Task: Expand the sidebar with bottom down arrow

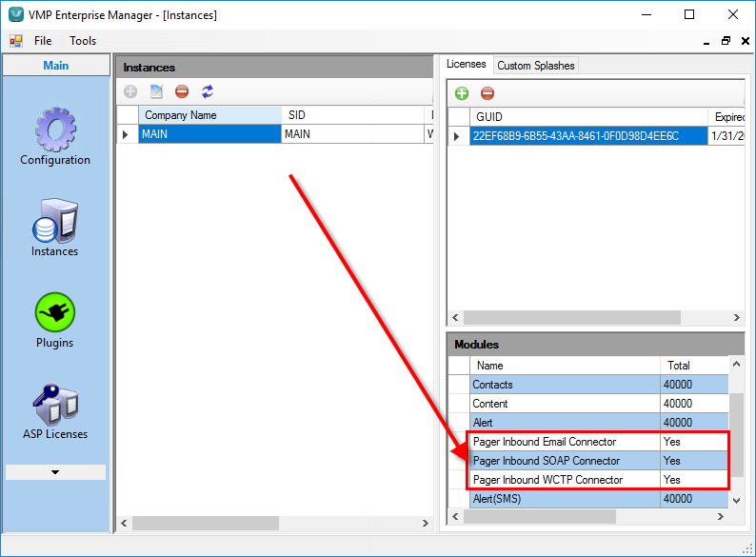Action: (x=55, y=472)
